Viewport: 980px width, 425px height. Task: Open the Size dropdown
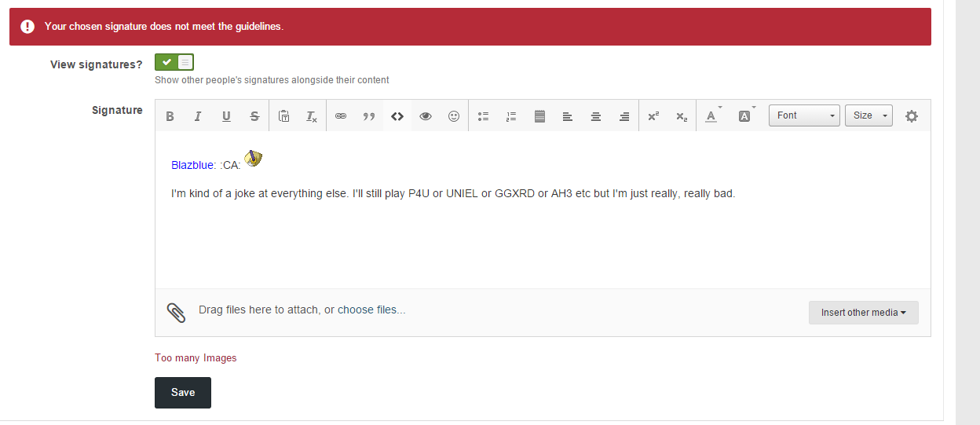pos(868,115)
